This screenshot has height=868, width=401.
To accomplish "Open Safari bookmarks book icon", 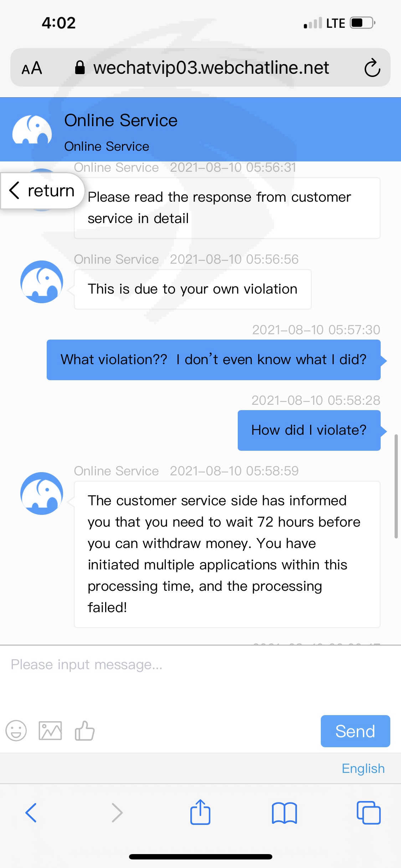I will pyautogui.click(x=284, y=812).
